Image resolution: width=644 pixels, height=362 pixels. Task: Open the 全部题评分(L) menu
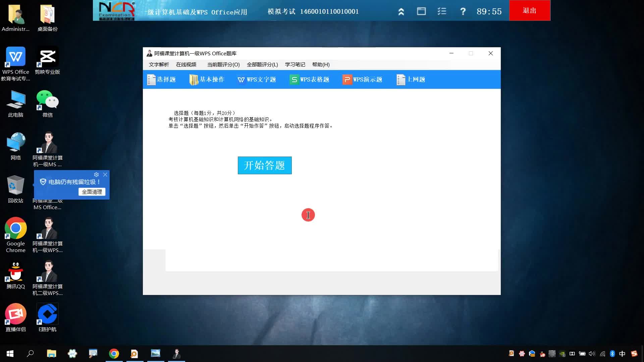tap(262, 64)
